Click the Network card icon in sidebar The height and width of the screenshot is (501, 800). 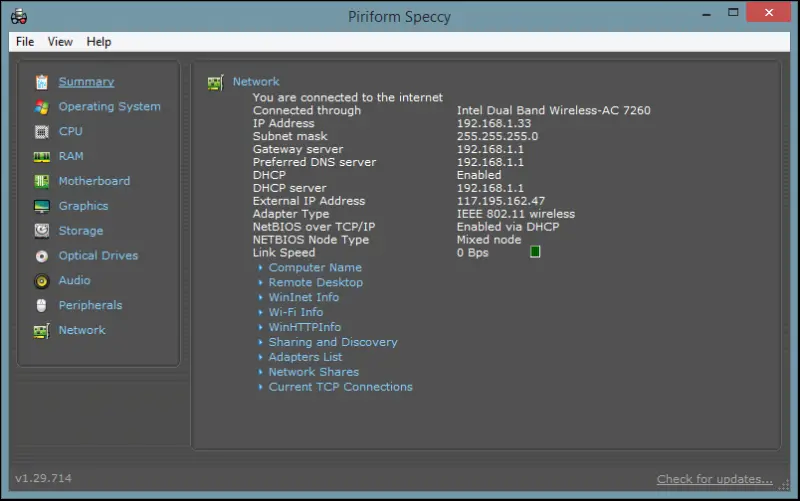pos(42,331)
